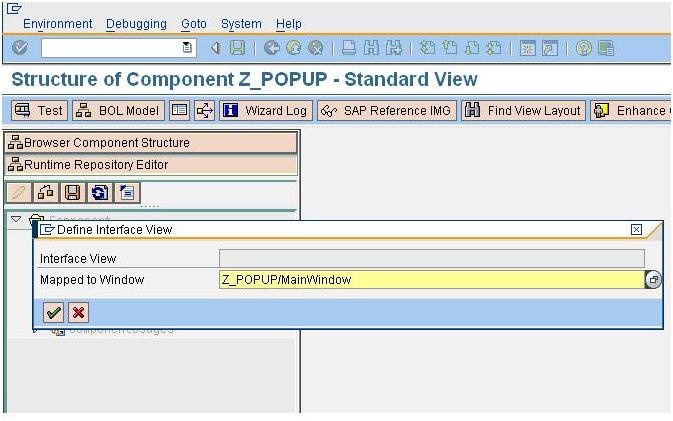This screenshot has height=421, width=673.
Task: Click the SAP window menu icon at top left
Action: (x=14, y=9)
